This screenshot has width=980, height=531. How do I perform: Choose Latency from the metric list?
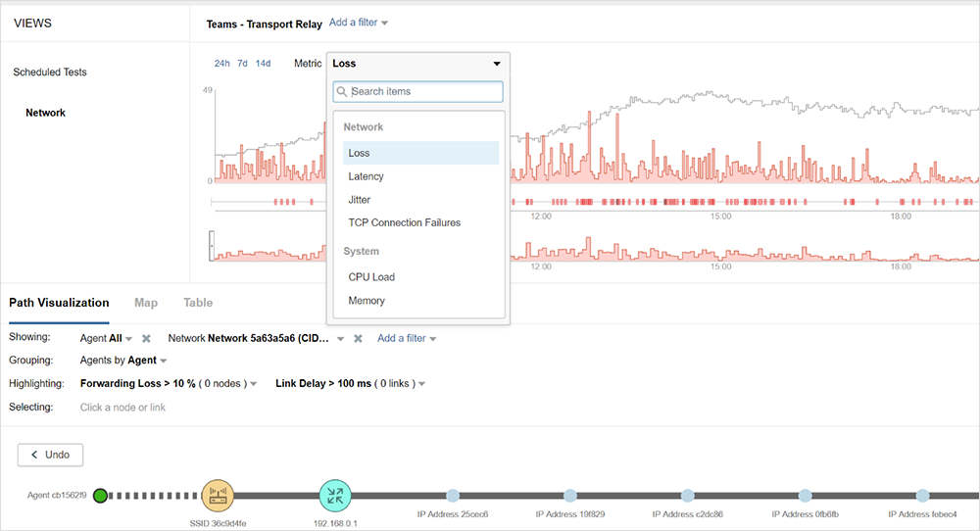pos(367,176)
